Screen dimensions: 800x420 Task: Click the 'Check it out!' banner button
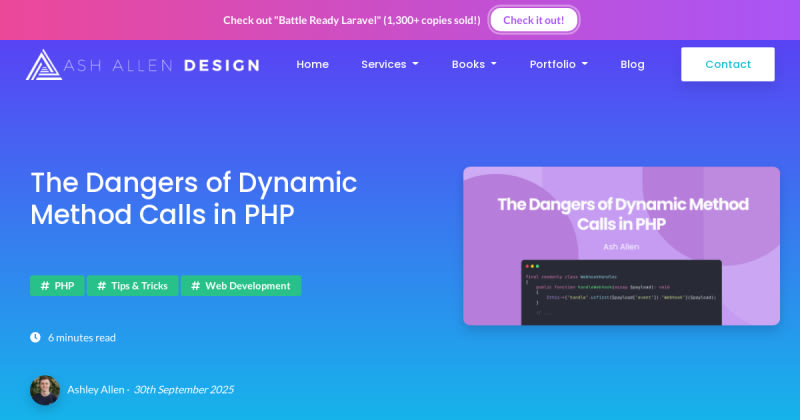(x=533, y=20)
